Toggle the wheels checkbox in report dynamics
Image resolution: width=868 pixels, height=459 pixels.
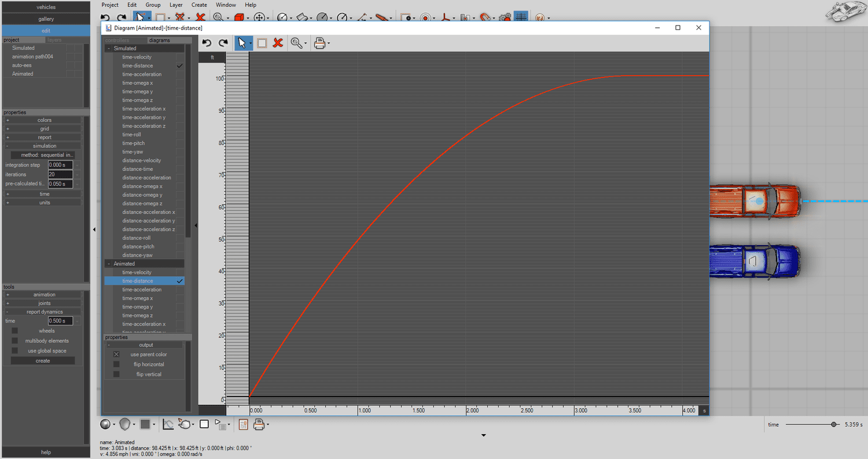[x=14, y=330]
